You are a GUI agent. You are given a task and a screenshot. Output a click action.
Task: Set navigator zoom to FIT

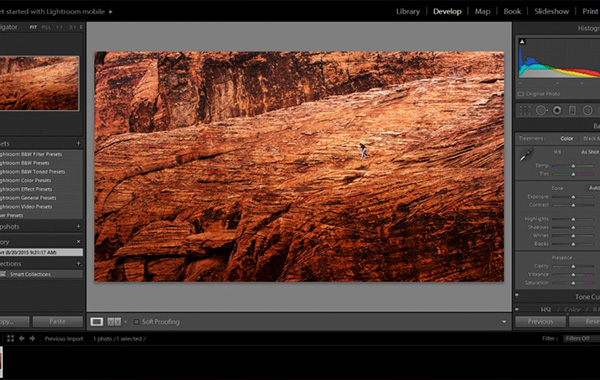[x=33, y=27]
